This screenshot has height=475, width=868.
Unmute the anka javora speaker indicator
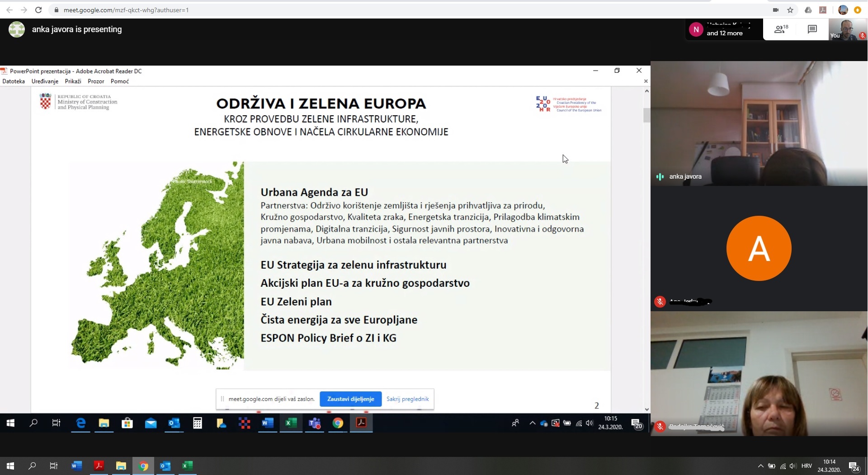[659, 177]
